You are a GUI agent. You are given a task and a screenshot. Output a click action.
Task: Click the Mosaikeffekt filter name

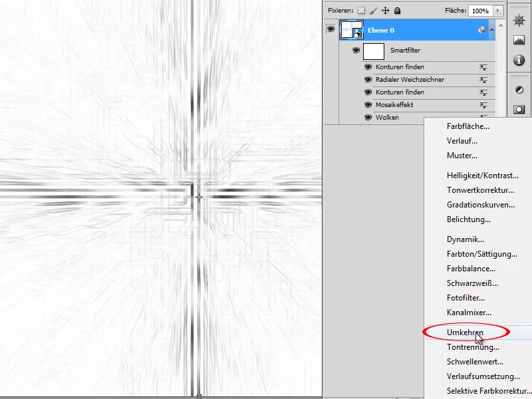394,104
